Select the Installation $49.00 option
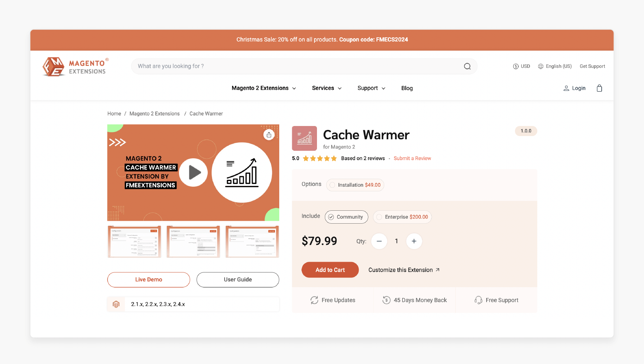 [x=355, y=185]
